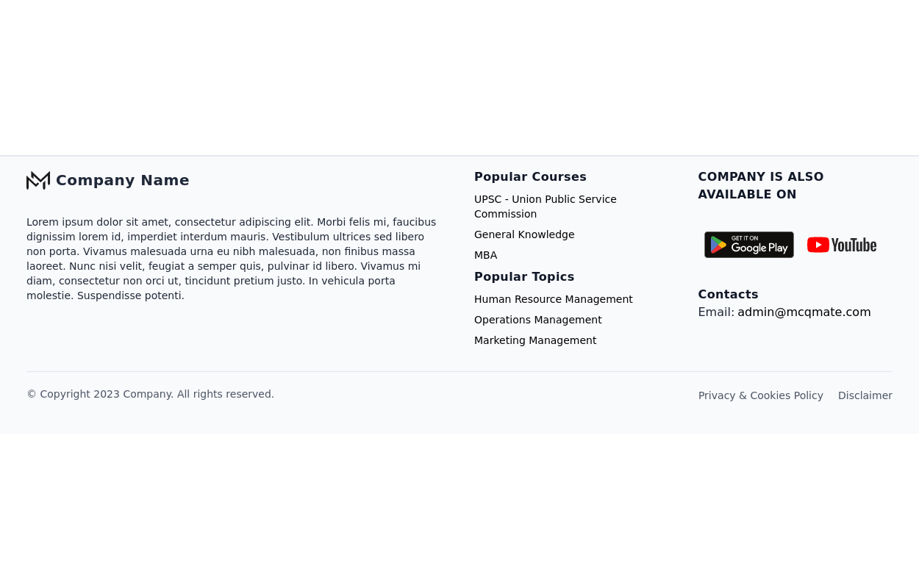Click the Contacts heading

[x=728, y=294]
